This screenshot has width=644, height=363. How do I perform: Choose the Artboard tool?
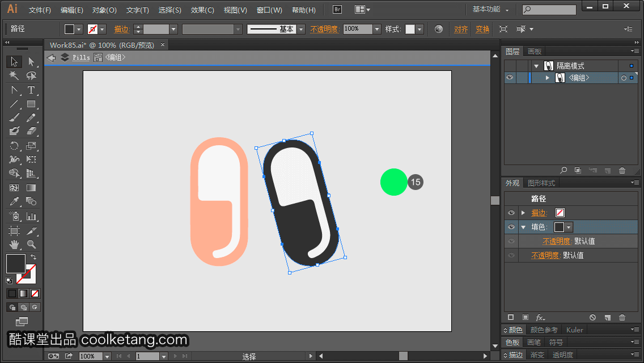tap(14, 230)
